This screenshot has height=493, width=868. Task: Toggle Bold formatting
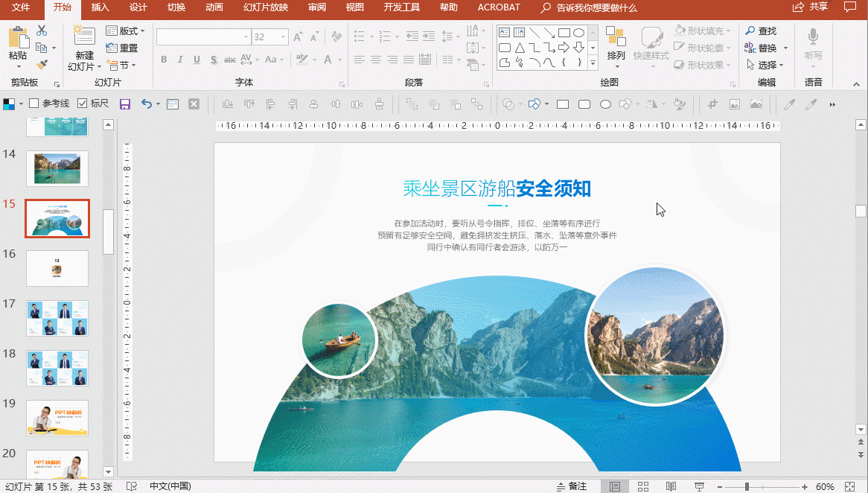coord(164,60)
